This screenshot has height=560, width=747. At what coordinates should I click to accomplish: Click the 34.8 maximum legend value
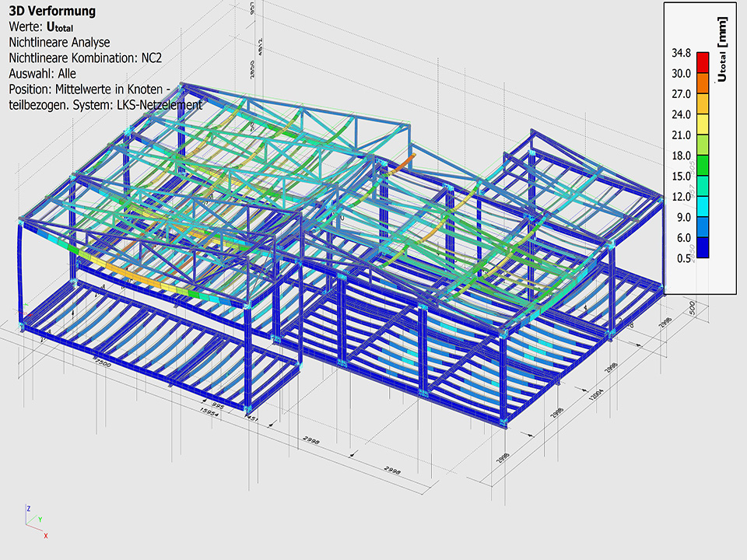(x=681, y=53)
